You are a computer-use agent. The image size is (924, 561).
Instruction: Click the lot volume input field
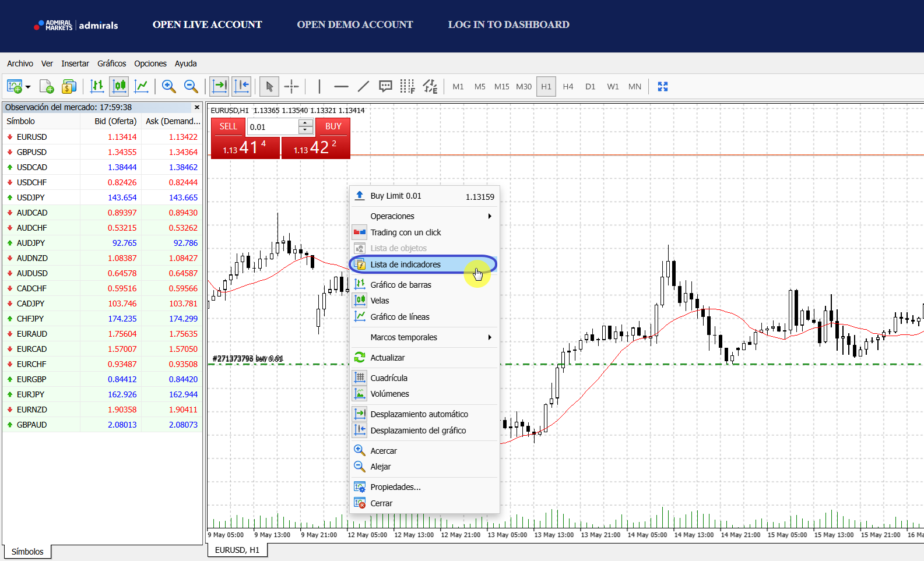coord(273,127)
